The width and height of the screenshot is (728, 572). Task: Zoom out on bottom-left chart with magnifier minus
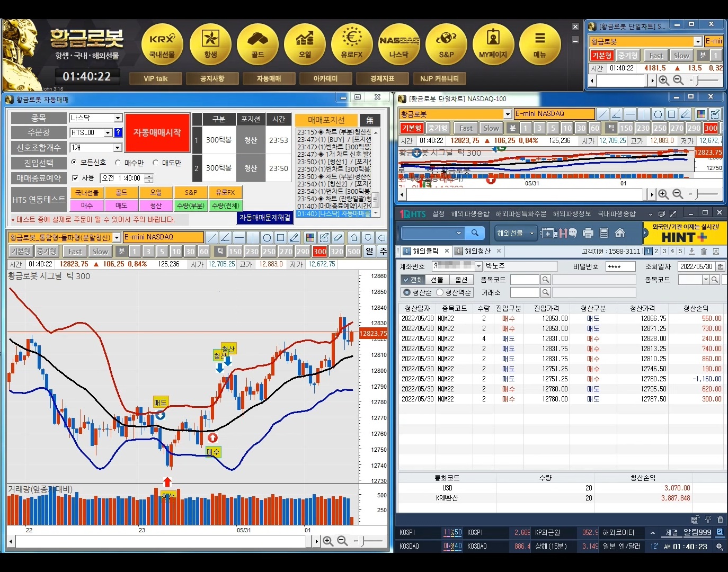pyautogui.click(x=342, y=541)
